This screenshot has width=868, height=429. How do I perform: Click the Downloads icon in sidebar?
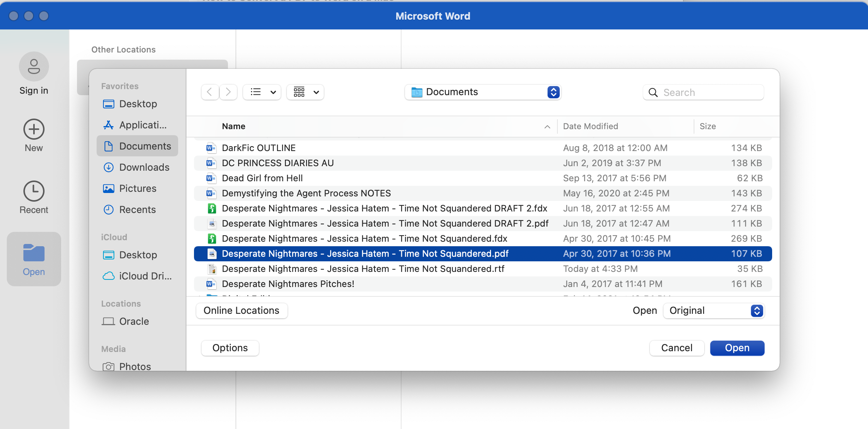coord(109,167)
